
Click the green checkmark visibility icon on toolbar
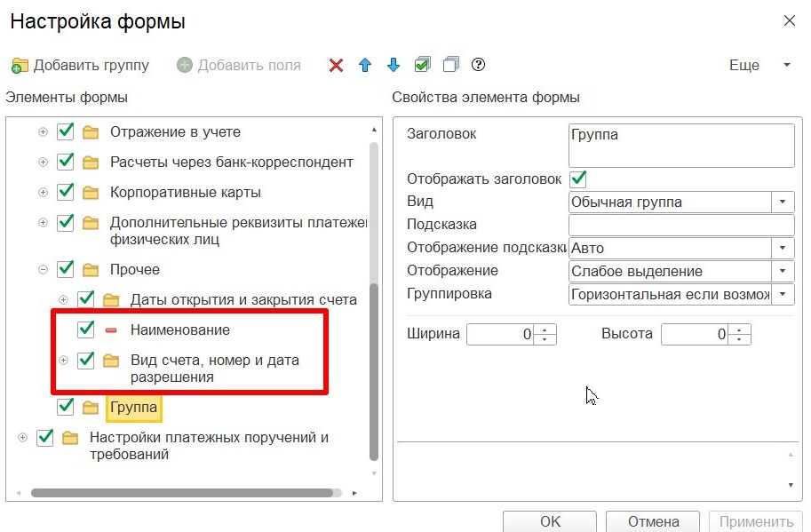click(x=422, y=65)
